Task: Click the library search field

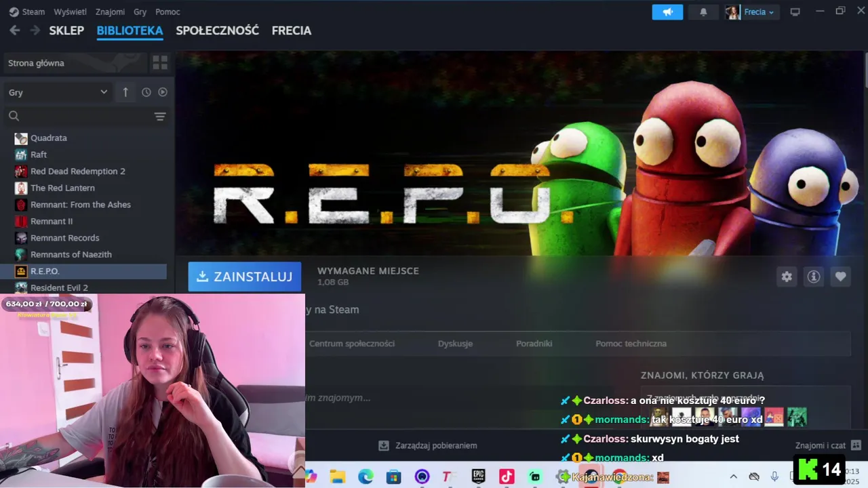Action: pyautogui.click(x=78, y=116)
